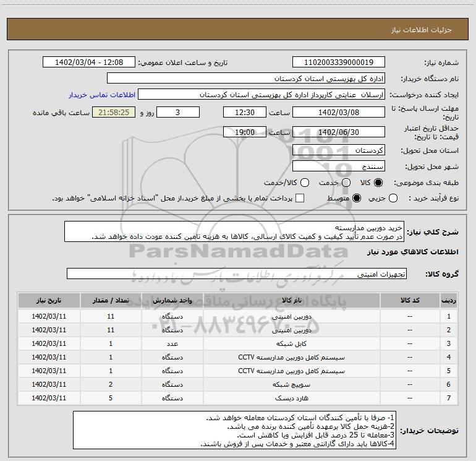Click the announcement date field 1402/03/04 - 12:08
476x461 pixels.
point(89,62)
